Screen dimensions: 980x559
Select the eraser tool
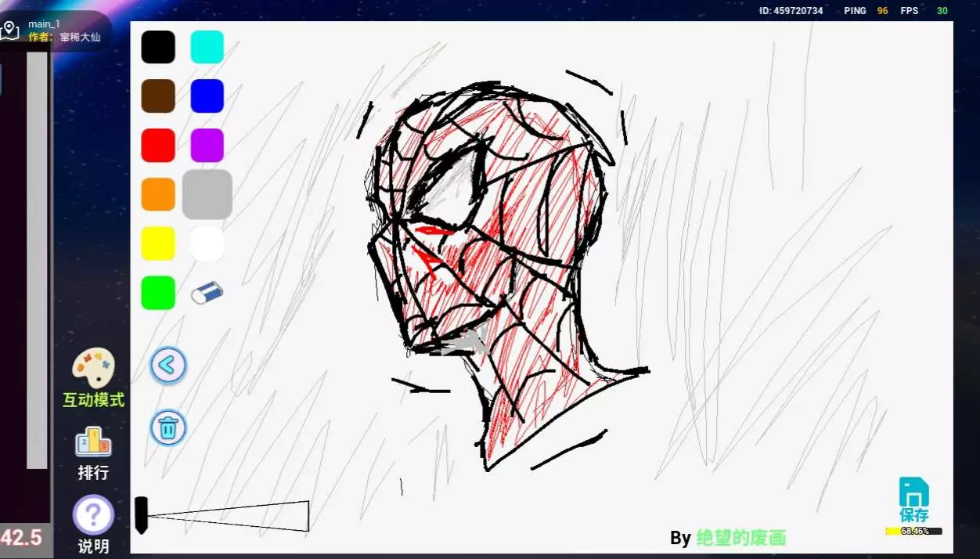click(x=207, y=294)
